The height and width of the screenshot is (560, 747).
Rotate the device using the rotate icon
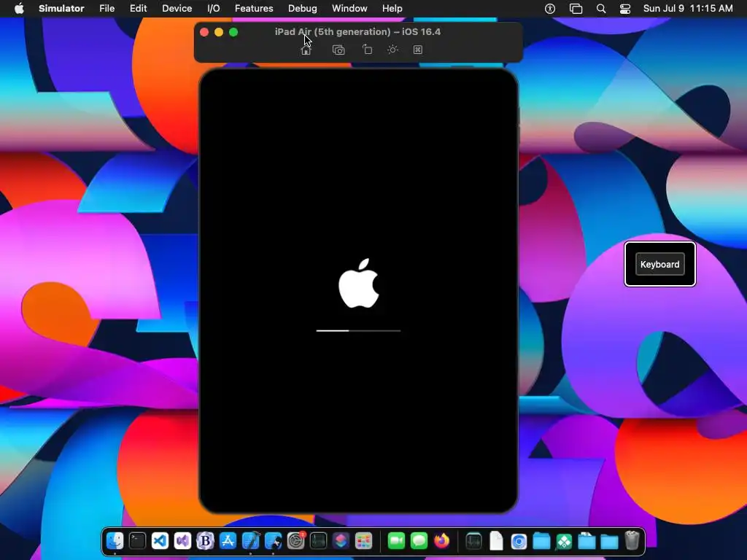367,50
